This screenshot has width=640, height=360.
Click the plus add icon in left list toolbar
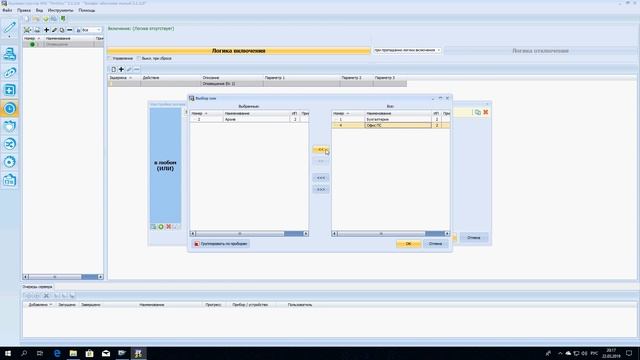point(46,30)
